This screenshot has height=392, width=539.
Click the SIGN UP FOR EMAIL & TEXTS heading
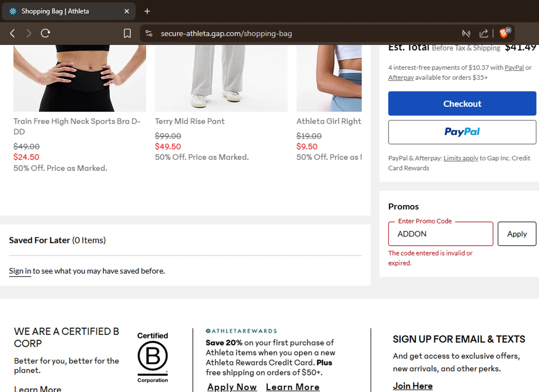click(459, 339)
